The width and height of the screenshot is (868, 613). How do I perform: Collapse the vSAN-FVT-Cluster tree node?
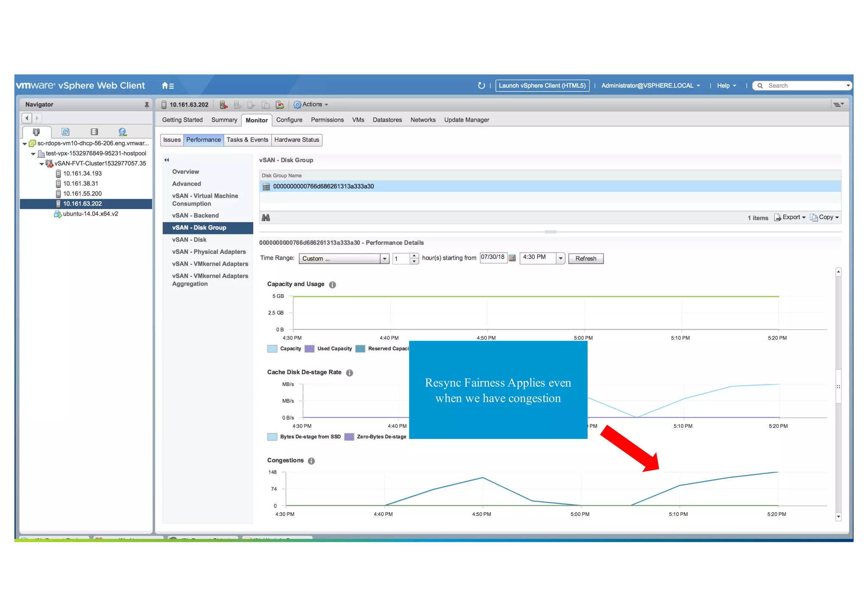[42, 164]
